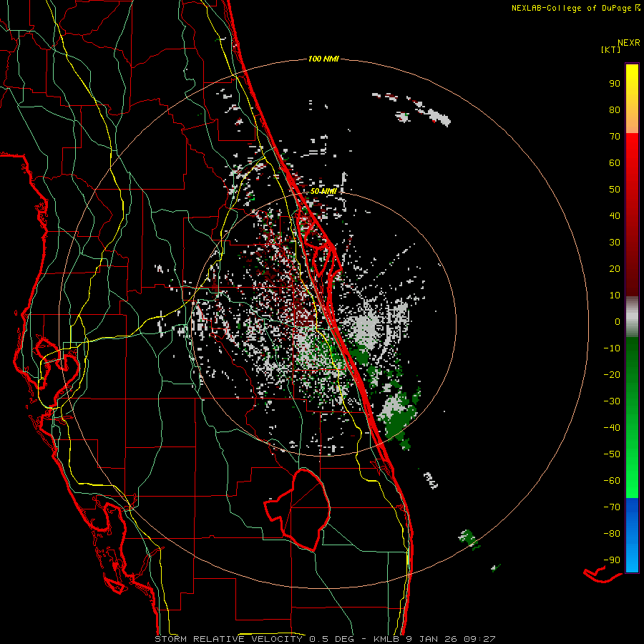This screenshot has width=644, height=644.
Task: Click the 100 NMI range ring label
Action: point(323,59)
